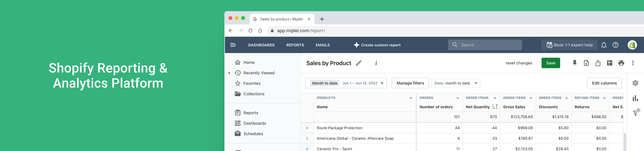Focus the Search field

[485, 45]
